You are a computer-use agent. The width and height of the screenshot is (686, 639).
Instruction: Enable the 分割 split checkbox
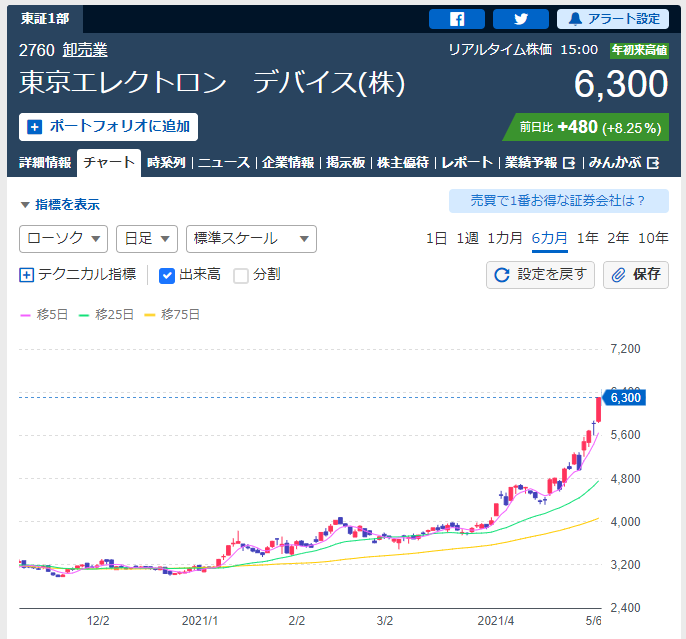[241, 276]
